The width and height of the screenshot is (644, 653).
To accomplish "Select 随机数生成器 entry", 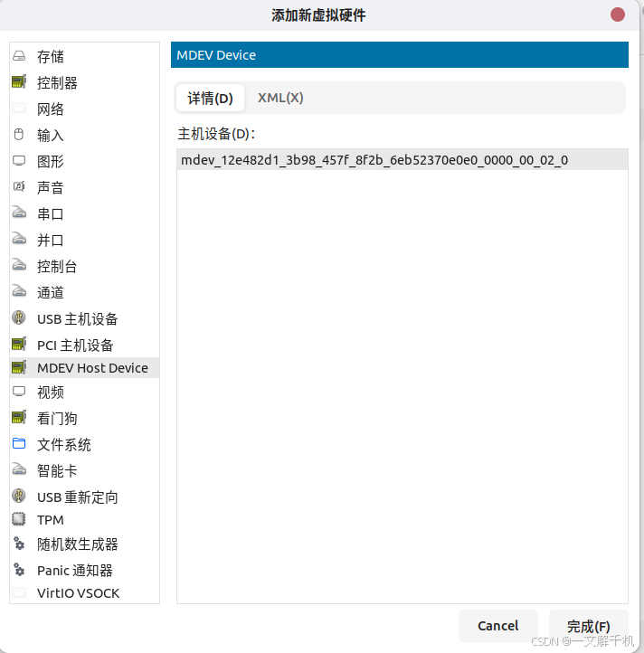I will coord(84,544).
